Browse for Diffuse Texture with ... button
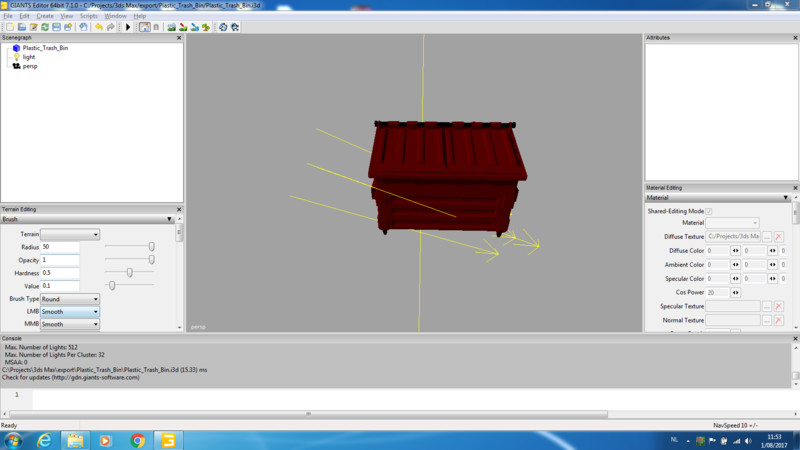 [766, 235]
